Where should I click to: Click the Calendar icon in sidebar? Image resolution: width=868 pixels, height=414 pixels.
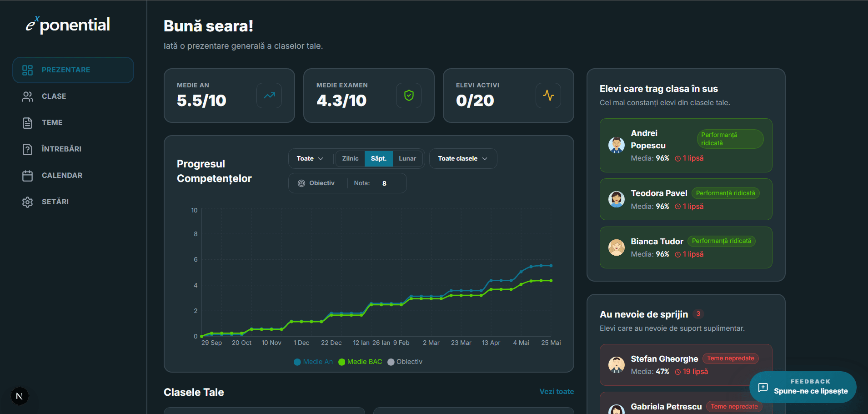(28, 176)
